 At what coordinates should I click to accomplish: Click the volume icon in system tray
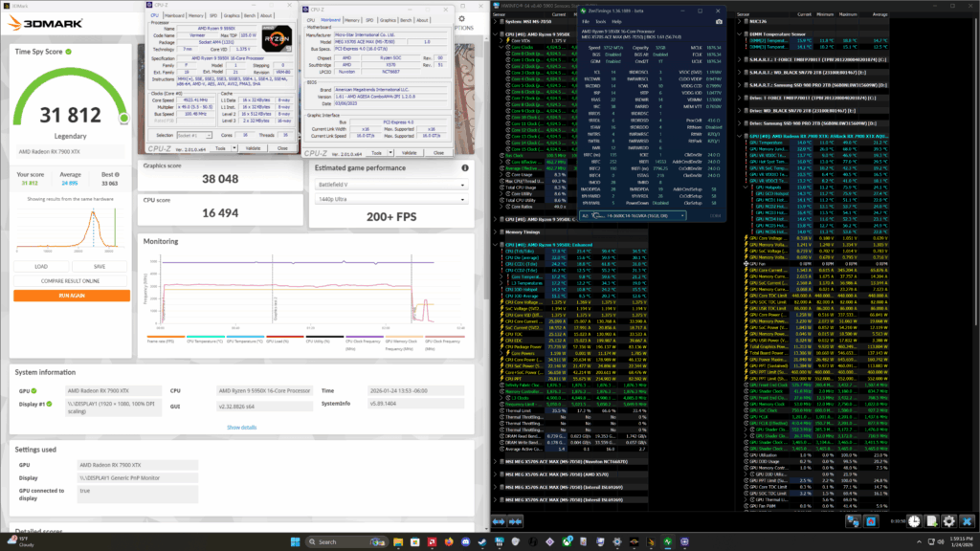point(941,541)
